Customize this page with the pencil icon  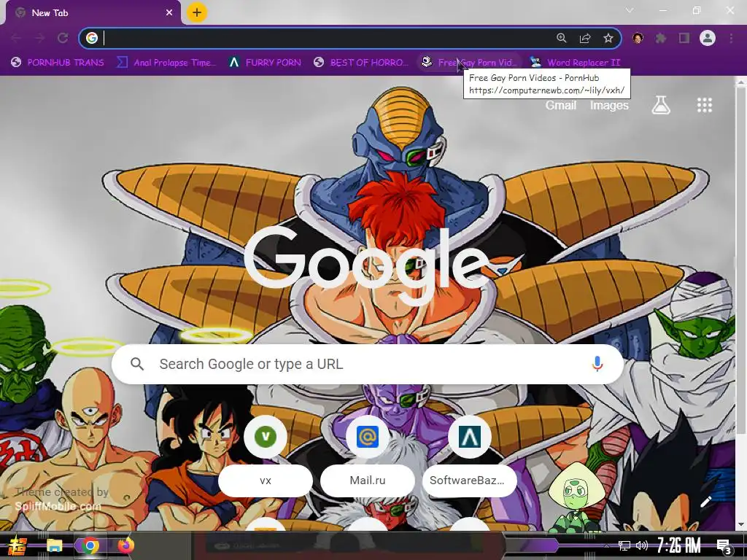pos(706,502)
